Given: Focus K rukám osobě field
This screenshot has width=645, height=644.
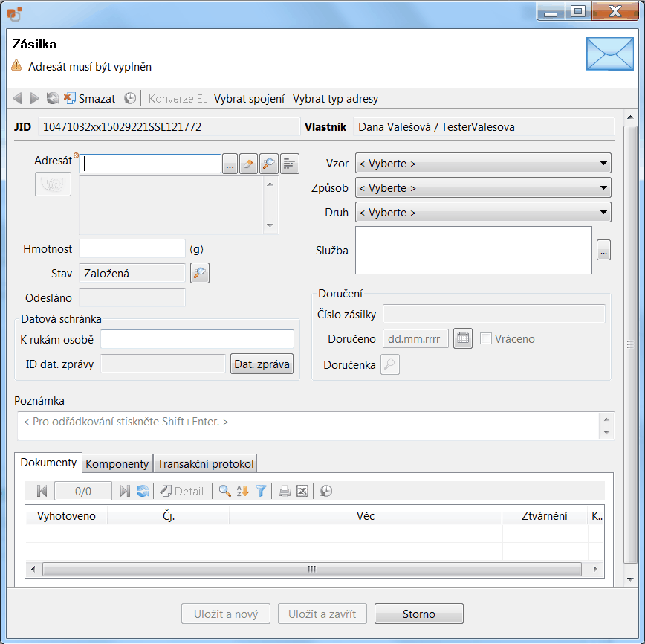Looking at the screenshot, I should pyautogui.click(x=197, y=339).
